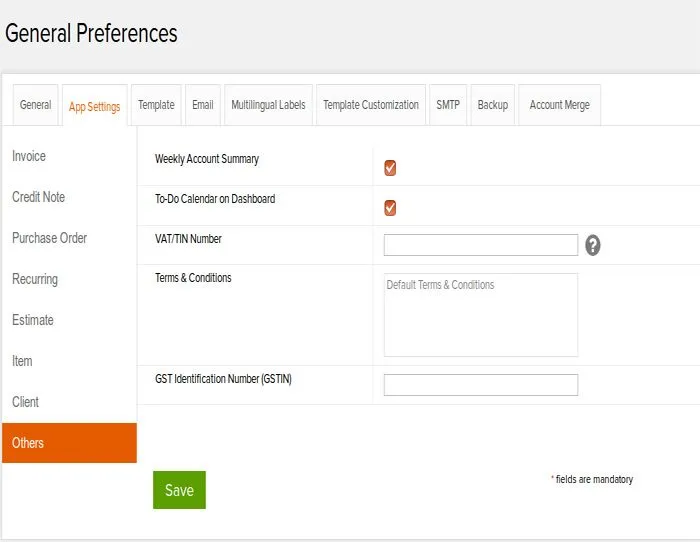700x542 pixels.
Task: Go to Multilingual Labels tab
Action: [268, 105]
